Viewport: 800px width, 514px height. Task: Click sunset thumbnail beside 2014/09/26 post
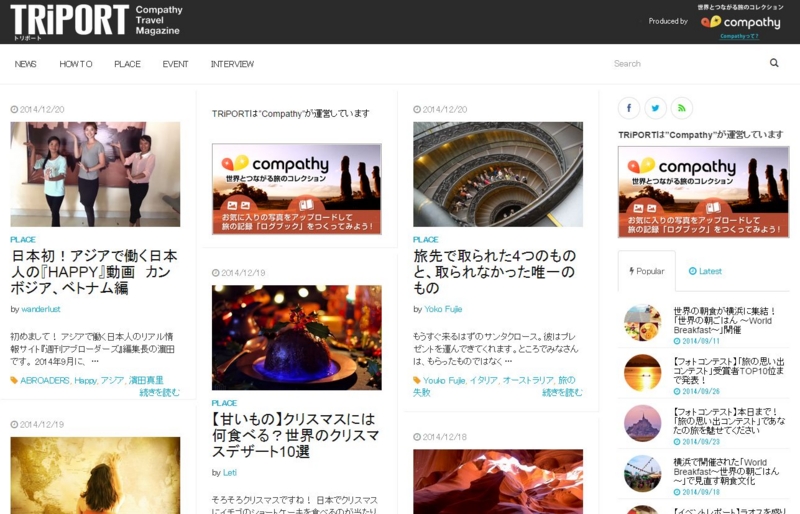[642, 373]
